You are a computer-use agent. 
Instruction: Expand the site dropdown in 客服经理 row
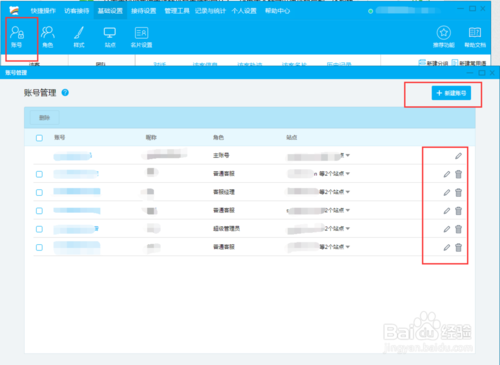348,192
